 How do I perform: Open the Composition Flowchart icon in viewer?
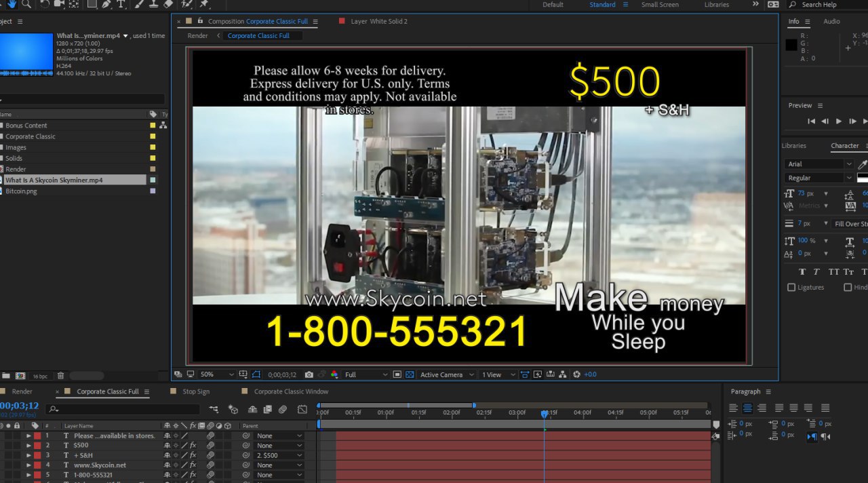(562, 374)
